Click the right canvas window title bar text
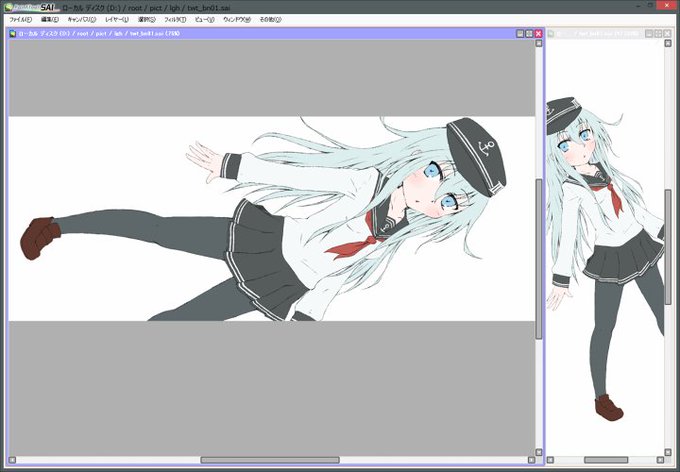Screen dimensions: 680x472 coord(597,33)
